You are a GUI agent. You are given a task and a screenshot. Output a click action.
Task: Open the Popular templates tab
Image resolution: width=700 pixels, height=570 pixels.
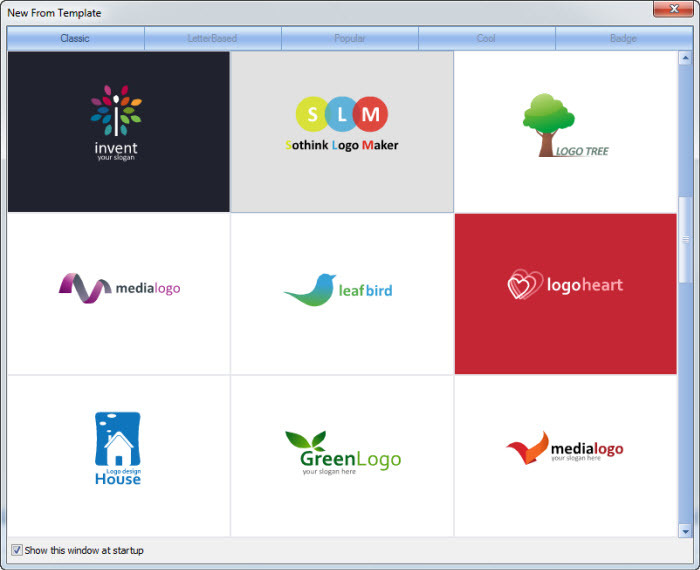point(350,38)
